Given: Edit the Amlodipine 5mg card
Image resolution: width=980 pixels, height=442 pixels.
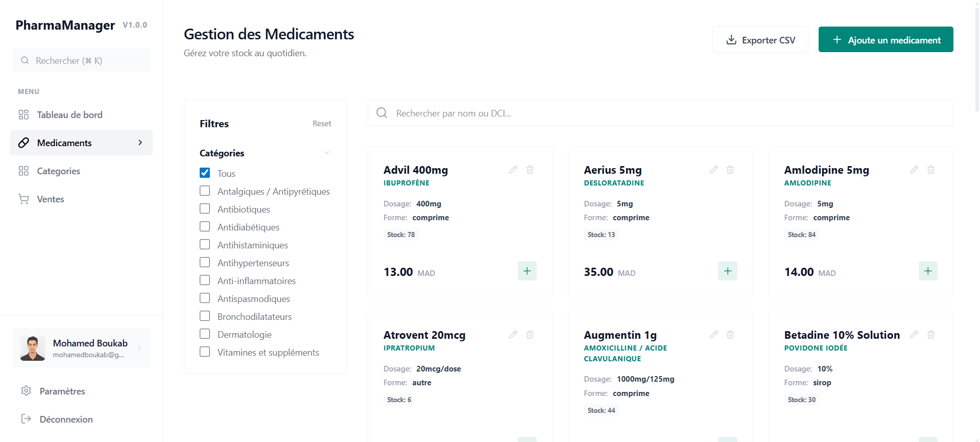Looking at the screenshot, I should pyautogui.click(x=914, y=170).
